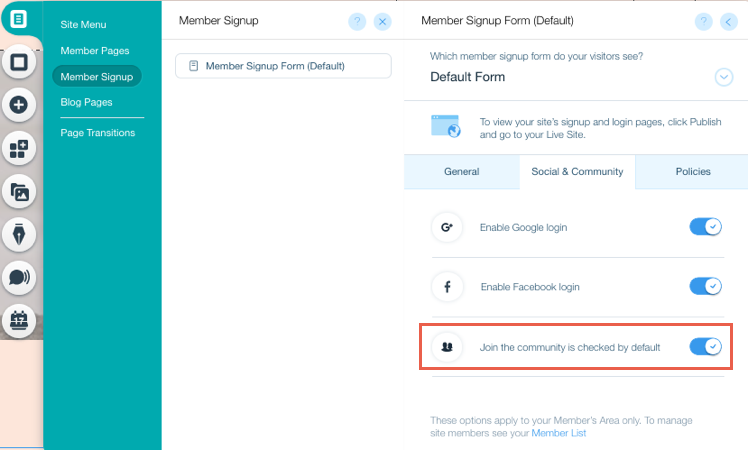Expand the Default Form dropdown arrow

coord(724,77)
